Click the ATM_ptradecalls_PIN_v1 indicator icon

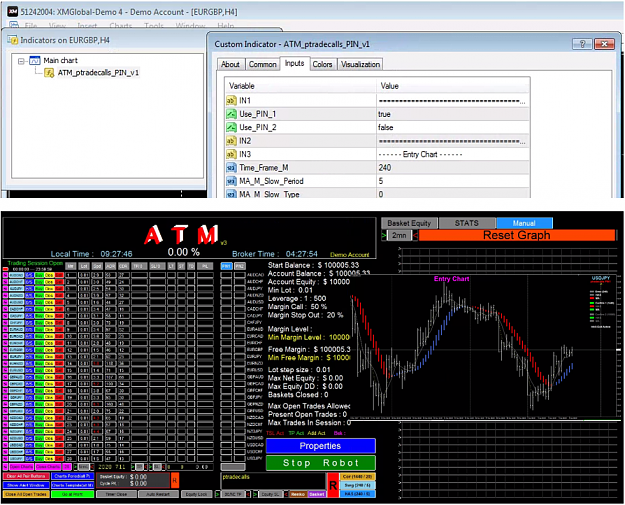49,73
